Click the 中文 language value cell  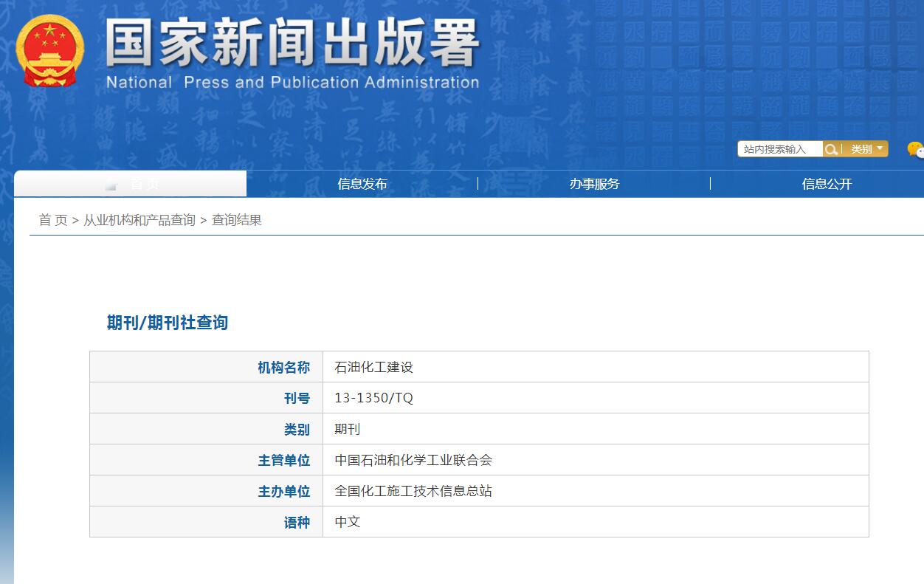click(348, 522)
